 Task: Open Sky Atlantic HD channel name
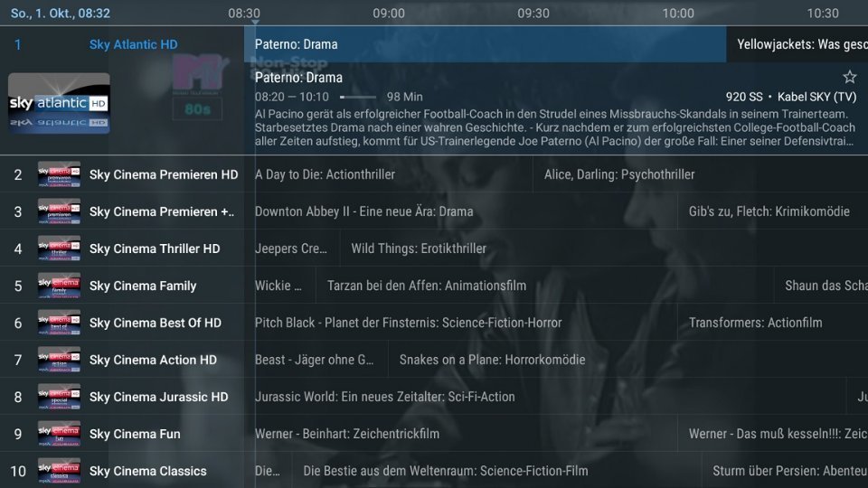[134, 44]
